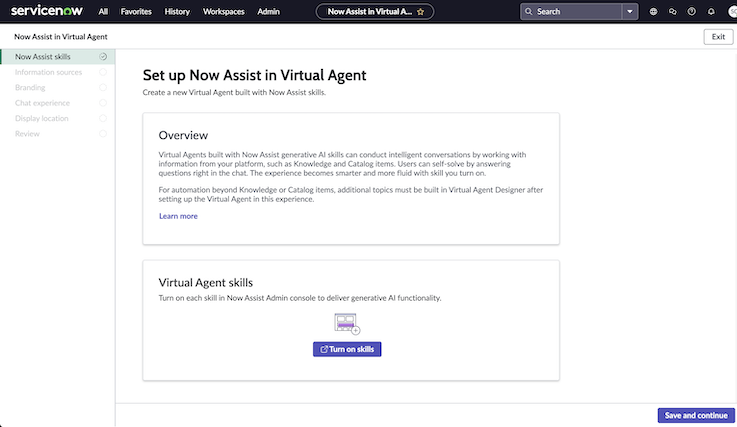Open the Learn more link
Viewport: 737px width, 427px height.
point(178,216)
